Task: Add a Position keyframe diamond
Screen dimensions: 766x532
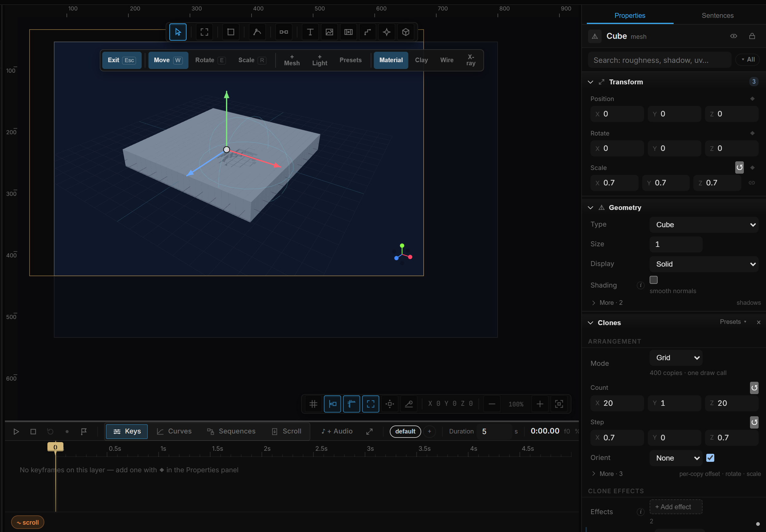Action: click(752, 99)
